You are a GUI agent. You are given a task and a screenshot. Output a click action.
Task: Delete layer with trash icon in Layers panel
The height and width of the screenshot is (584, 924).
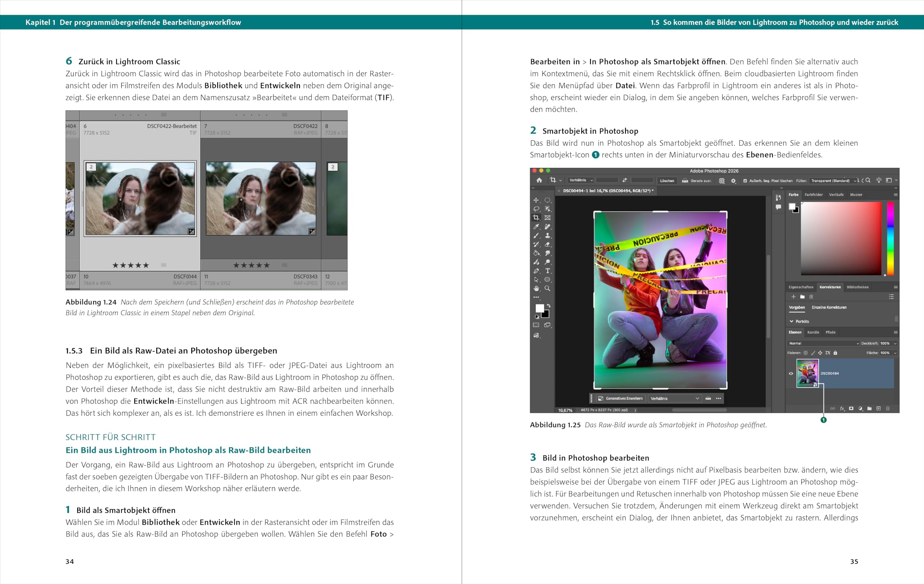[888, 408]
